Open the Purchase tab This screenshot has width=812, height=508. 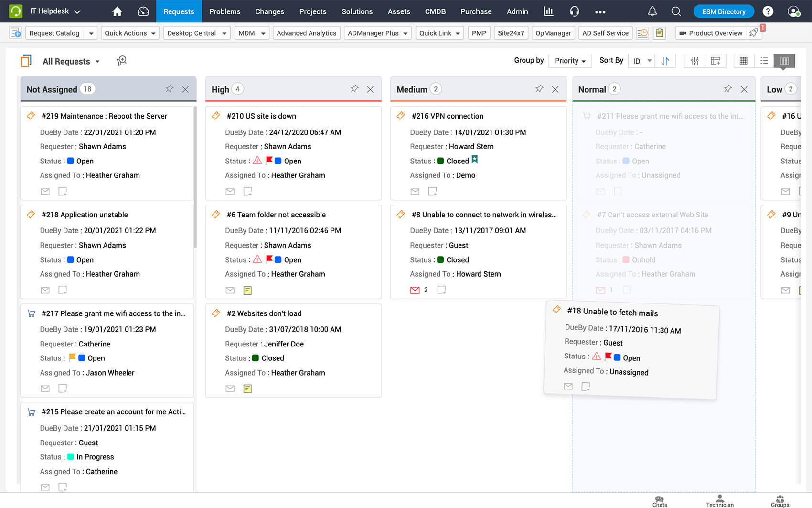click(476, 11)
